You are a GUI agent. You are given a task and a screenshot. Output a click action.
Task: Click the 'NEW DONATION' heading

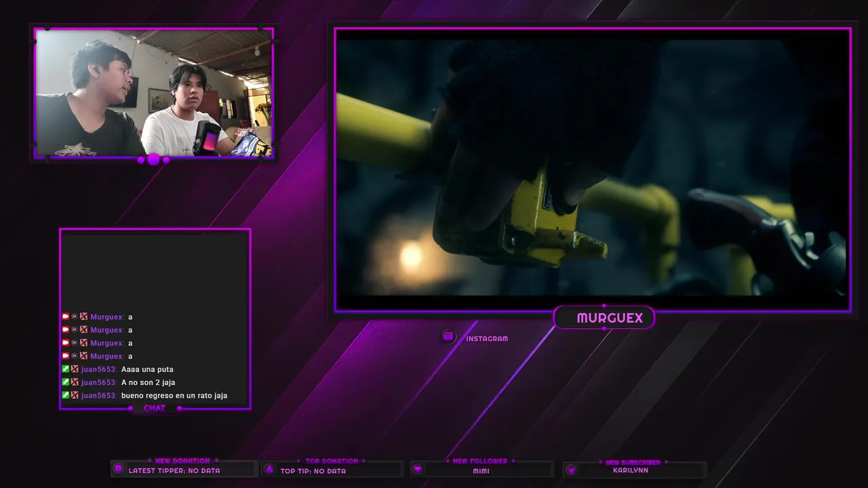[x=182, y=461]
